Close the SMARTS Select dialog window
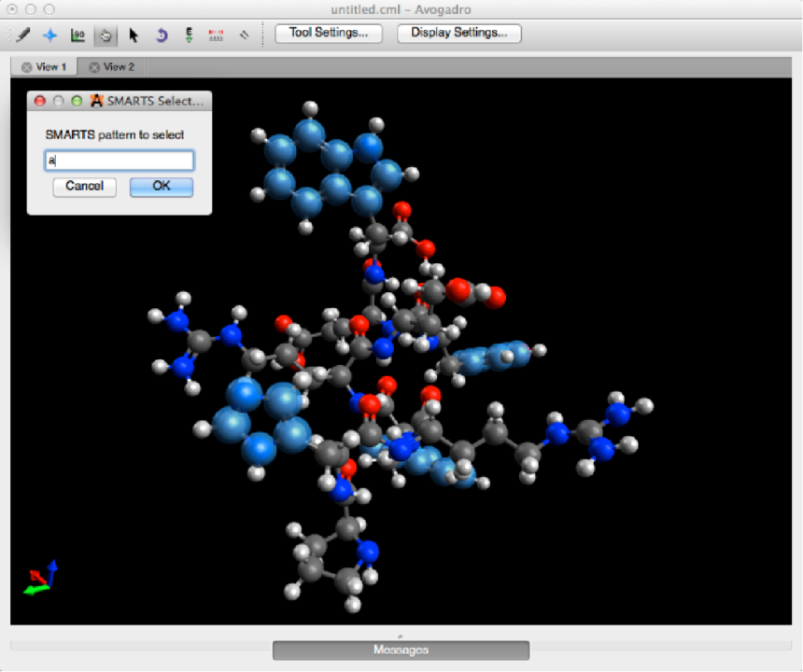The width and height of the screenshot is (803, 672). click(x=39, y=101)
